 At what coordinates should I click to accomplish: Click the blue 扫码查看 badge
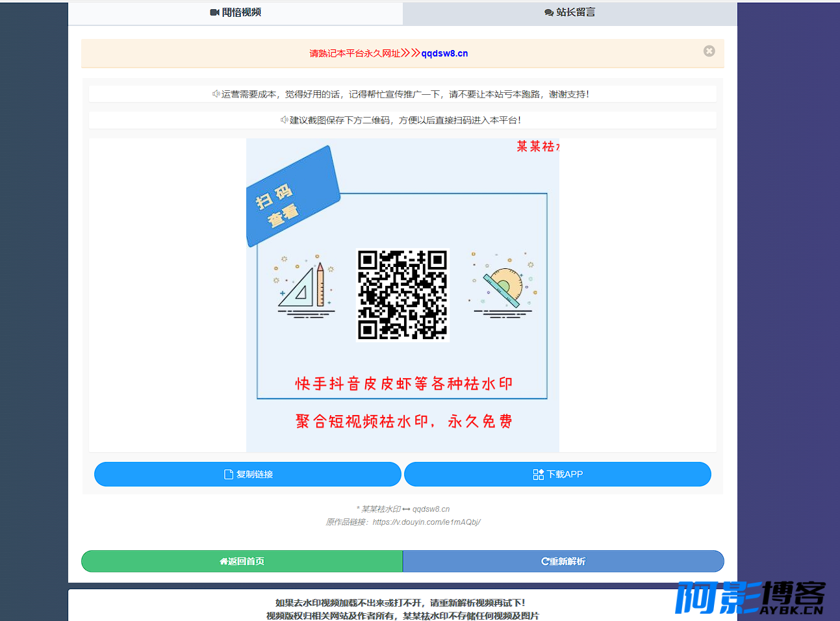pyautogui.click(x=292, y=196)
